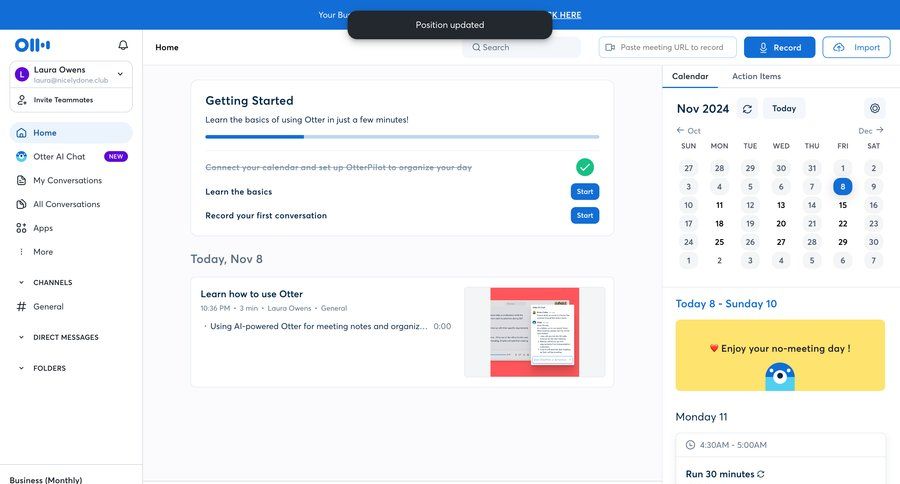Viewport: 900px width, 484px height.
Task: Click the Record button
Action: [x=779, y=47]
